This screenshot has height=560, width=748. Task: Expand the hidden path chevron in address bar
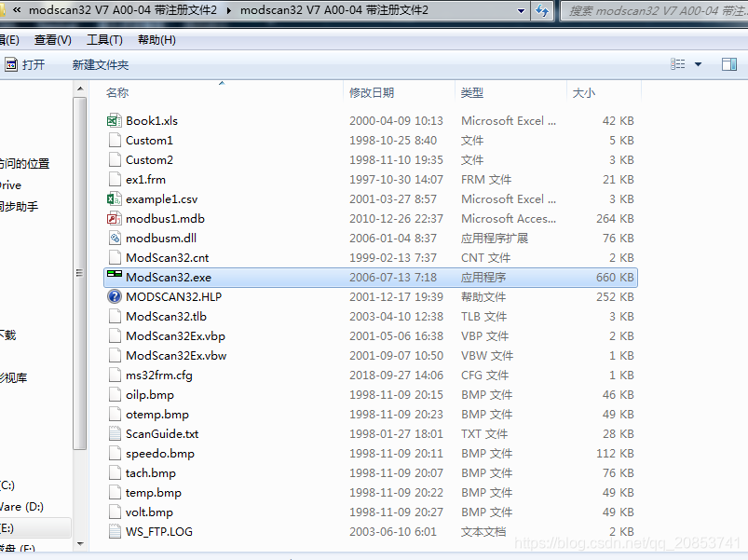pyautogui.click(x=17, y=10)
